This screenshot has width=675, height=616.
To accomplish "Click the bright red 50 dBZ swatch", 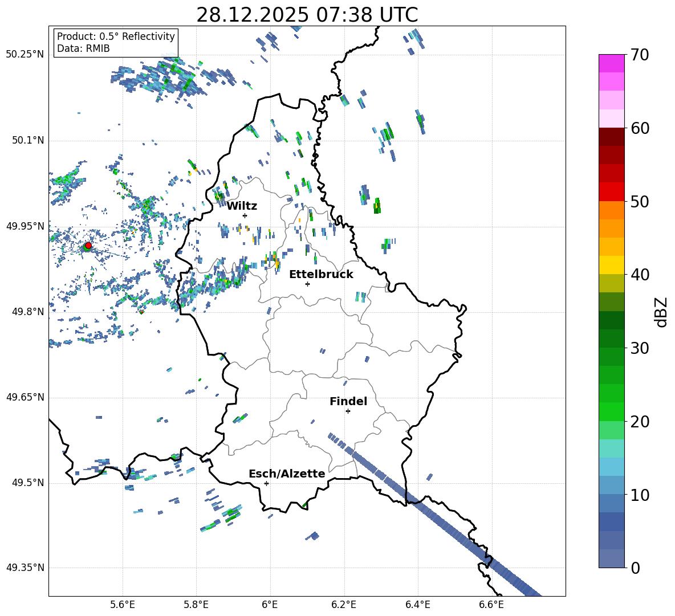I will tap(611, 192).
